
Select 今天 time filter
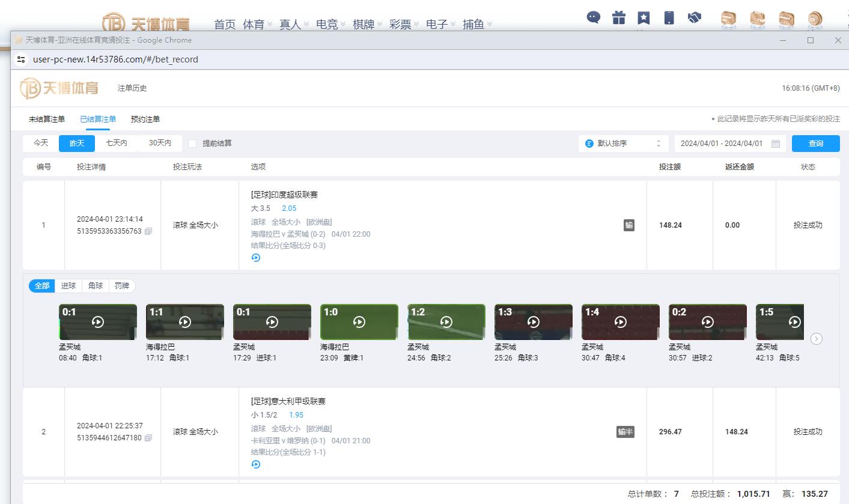tap(41, 144)
